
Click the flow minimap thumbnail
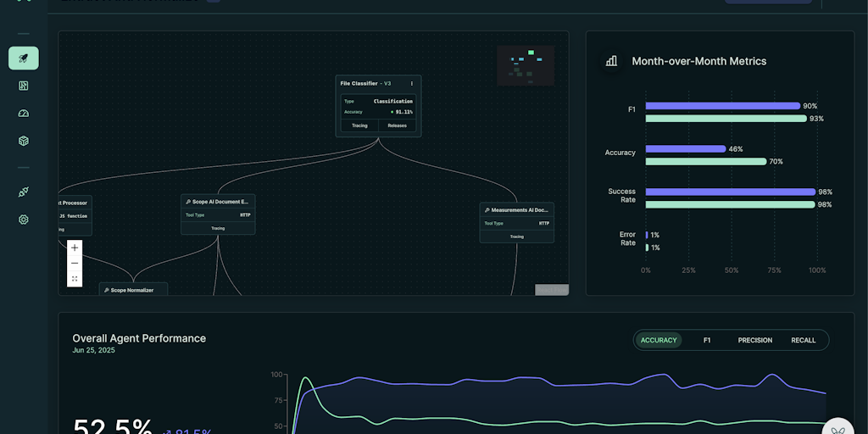click(x=525, y=65)
